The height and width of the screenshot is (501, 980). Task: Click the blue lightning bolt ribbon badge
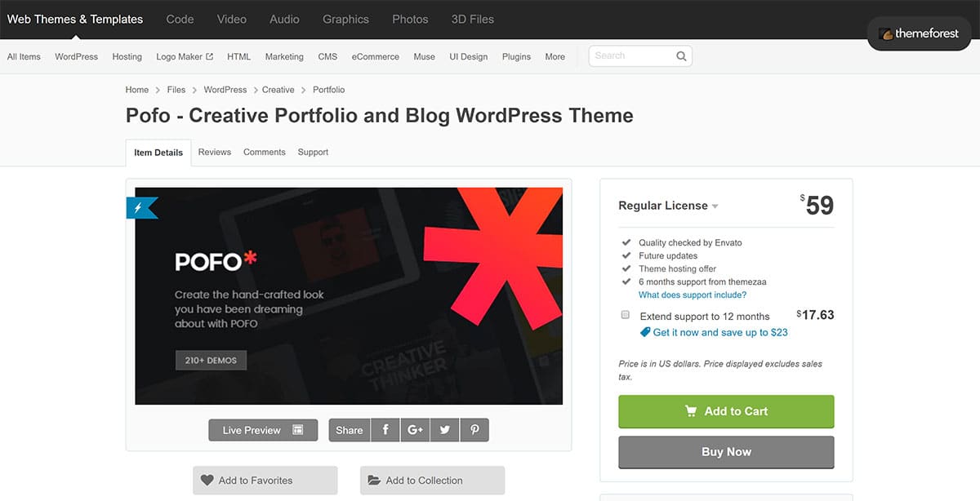click(140, 208)
